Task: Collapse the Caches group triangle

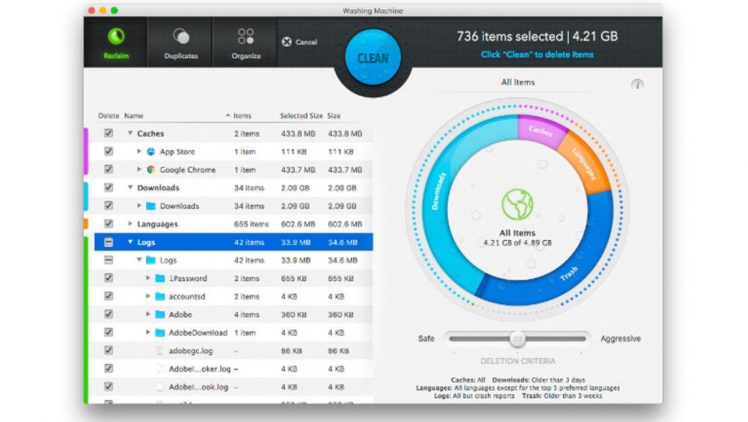Action: pyautogui.click(x=130, y=133)
